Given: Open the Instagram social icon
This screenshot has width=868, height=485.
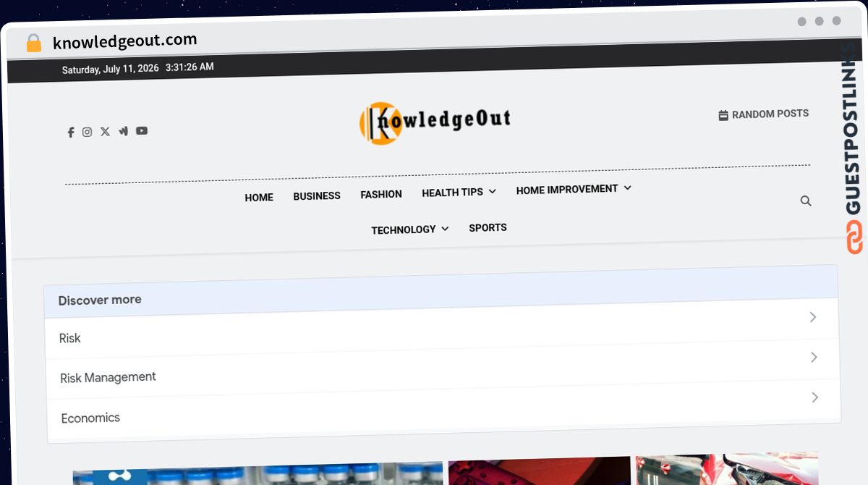Looking at the screenshot, I should click(x=87, y=132).
